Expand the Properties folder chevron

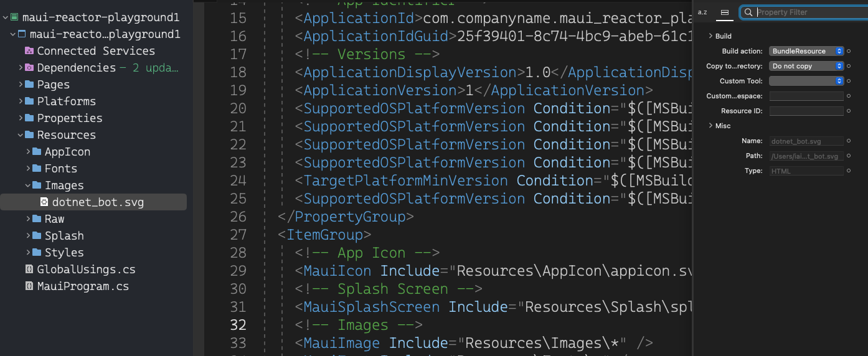pyautogui.click(x=21, y=118)
